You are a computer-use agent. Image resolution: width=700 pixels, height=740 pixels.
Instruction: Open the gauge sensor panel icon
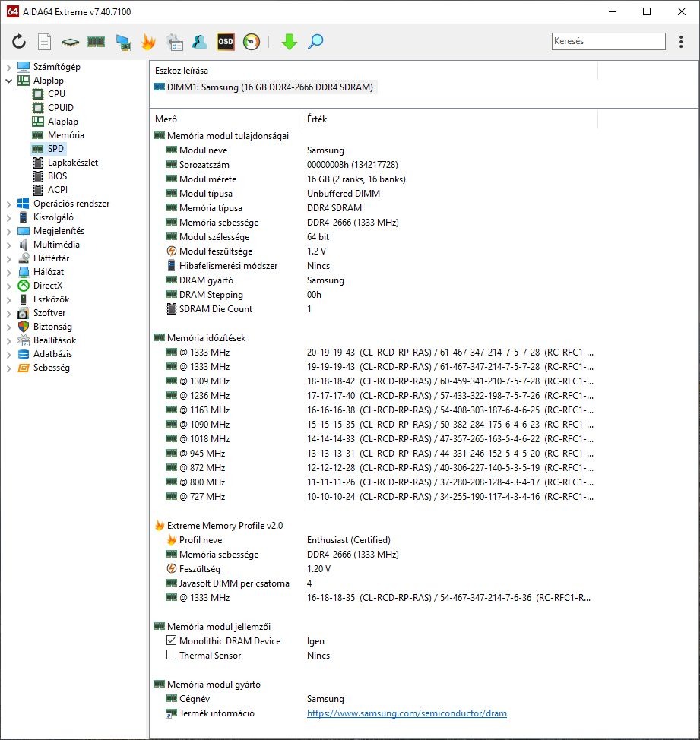pyautogui.click(x=252, y=42)
